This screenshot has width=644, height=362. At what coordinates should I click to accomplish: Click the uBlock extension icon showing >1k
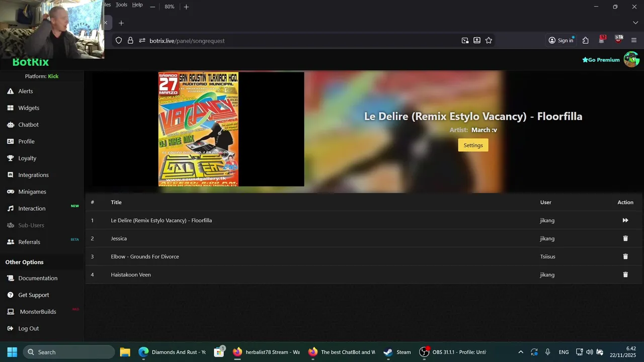pyautogui.click(x=618, y=40)
